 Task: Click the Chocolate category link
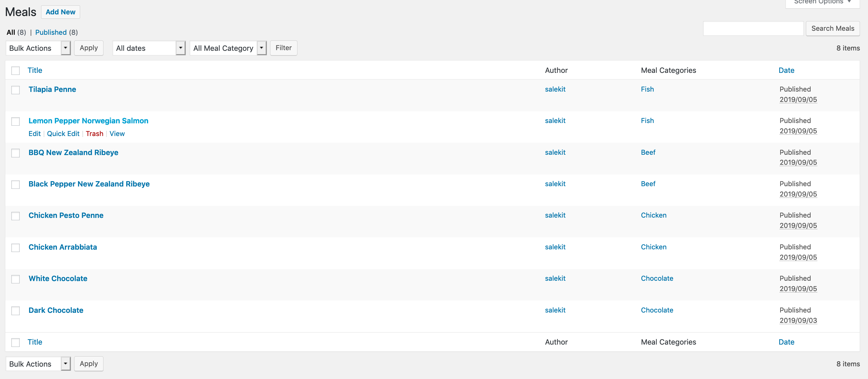coord(657,279)
